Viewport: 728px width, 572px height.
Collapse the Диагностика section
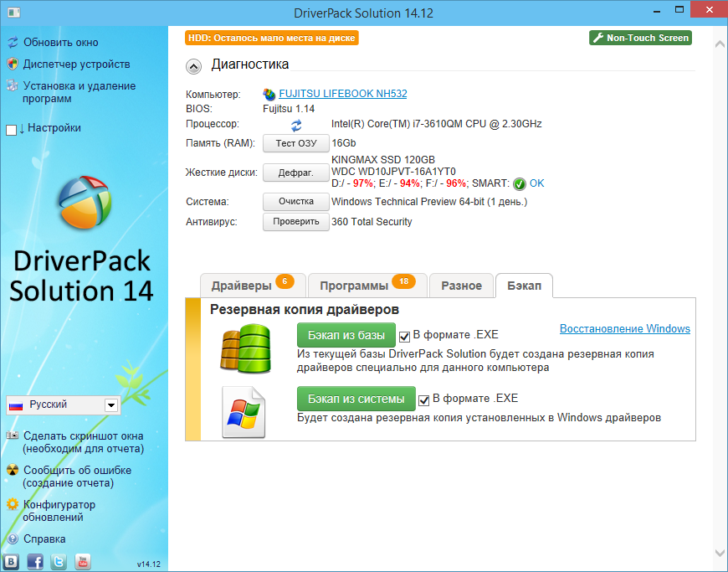[x=193, y=66]
